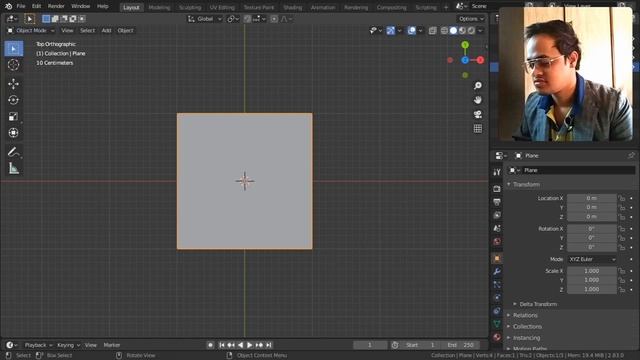640x360 pixels.
Task: Toggle snapping magnet button
Action: 247,19
